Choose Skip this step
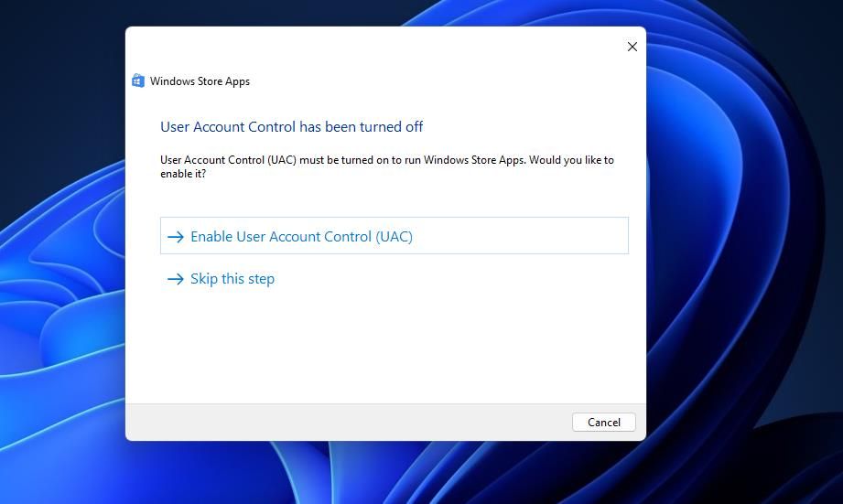Viewport: 843px width, 504px height. (x=232, y=279)
